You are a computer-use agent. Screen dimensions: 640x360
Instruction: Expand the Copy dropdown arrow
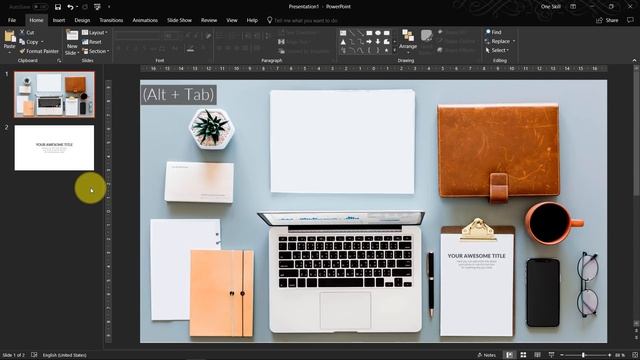click(x=42, y=42)
